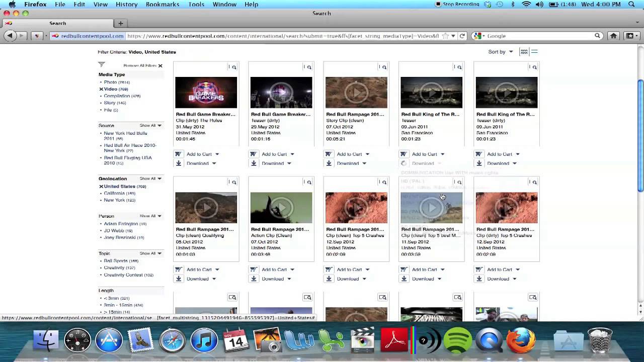Click the cart icon under the Story Clip (clean) card
The width and height of the screenshot is (644, 362).
click(329, 154)
